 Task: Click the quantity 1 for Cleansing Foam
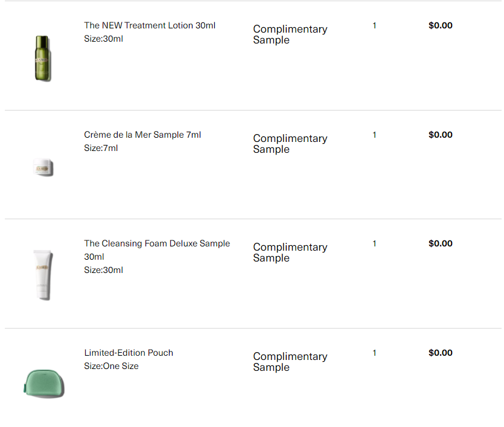[x=374, y=243]
